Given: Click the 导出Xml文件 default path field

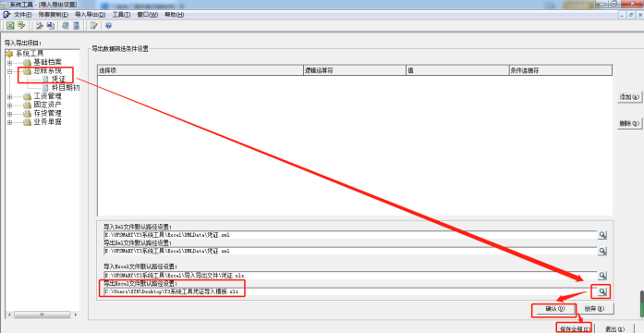Looking at the screenshot, I should click(x=350, y=251).
